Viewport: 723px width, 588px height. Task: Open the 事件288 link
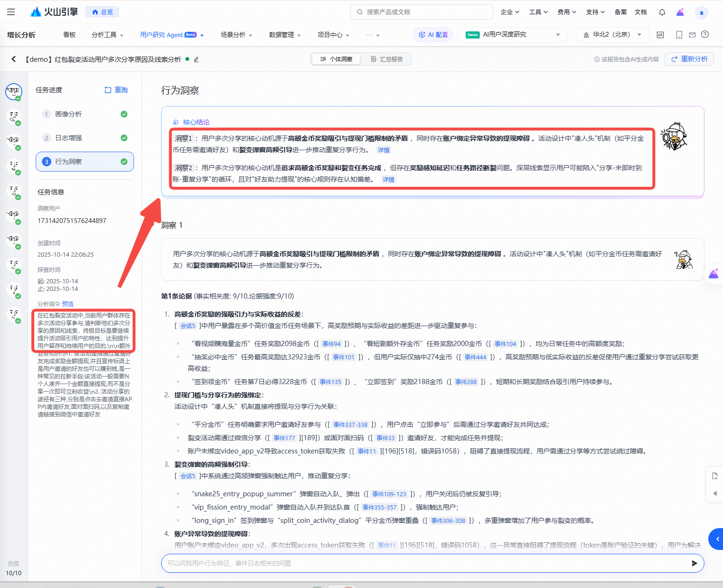tap(466, 382)
